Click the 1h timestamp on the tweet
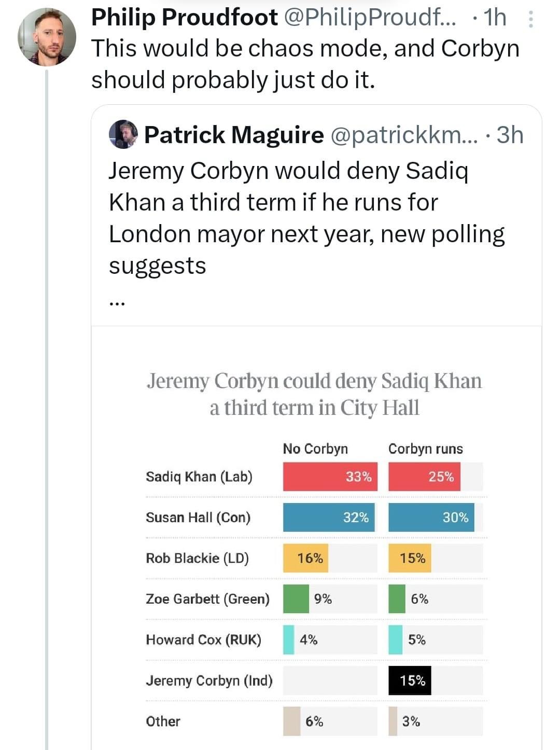This screenshot has height=750, width=560. (495, 18)
